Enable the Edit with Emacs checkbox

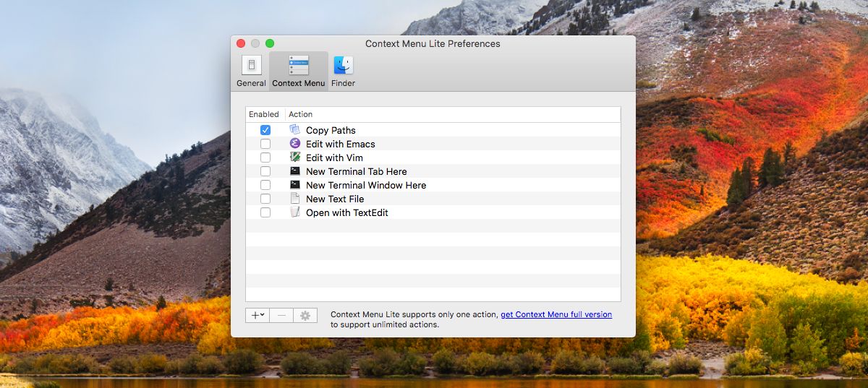point(265,144)
